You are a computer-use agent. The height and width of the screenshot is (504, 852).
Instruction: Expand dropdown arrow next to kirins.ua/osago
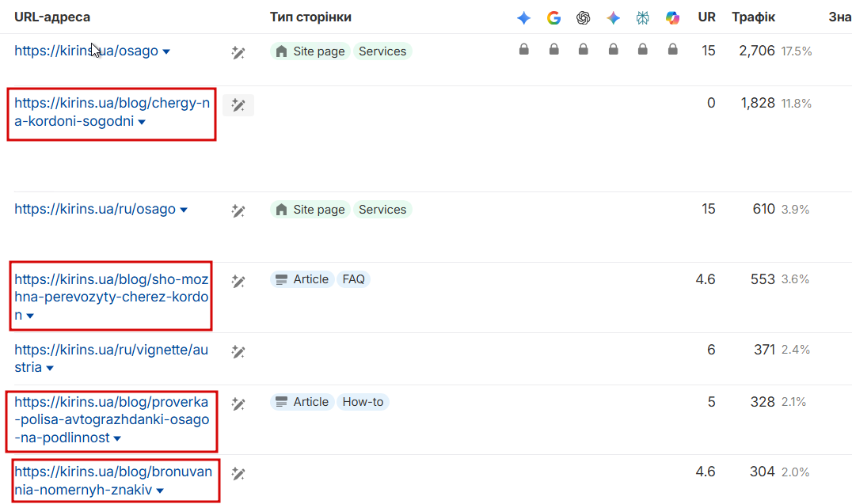click(166, 51)
